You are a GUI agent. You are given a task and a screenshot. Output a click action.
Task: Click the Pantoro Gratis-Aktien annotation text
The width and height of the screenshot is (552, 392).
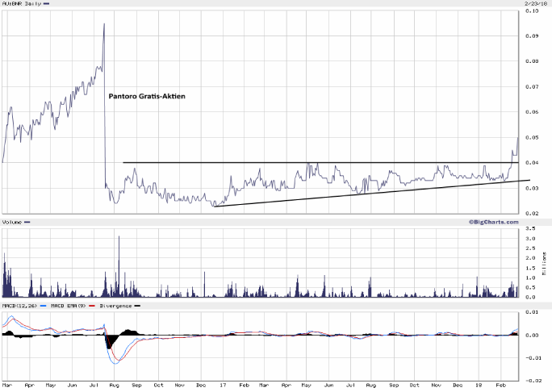pyautogui.click(x=147, y=96)
